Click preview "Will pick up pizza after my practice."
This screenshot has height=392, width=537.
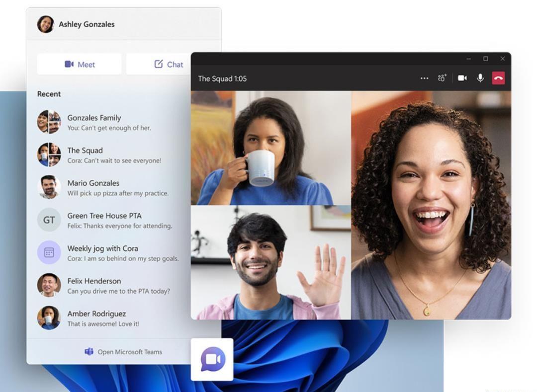point(118,193)
